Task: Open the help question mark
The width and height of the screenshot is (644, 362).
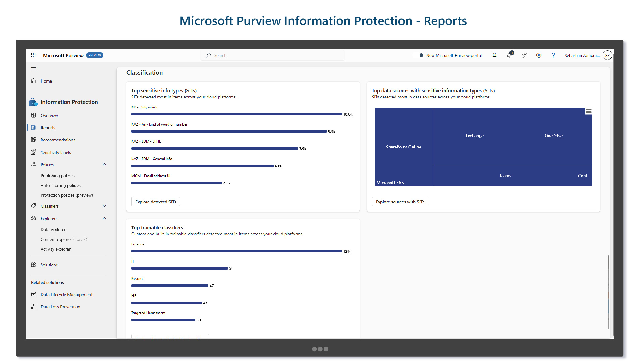Action: [x=553, y=55]
